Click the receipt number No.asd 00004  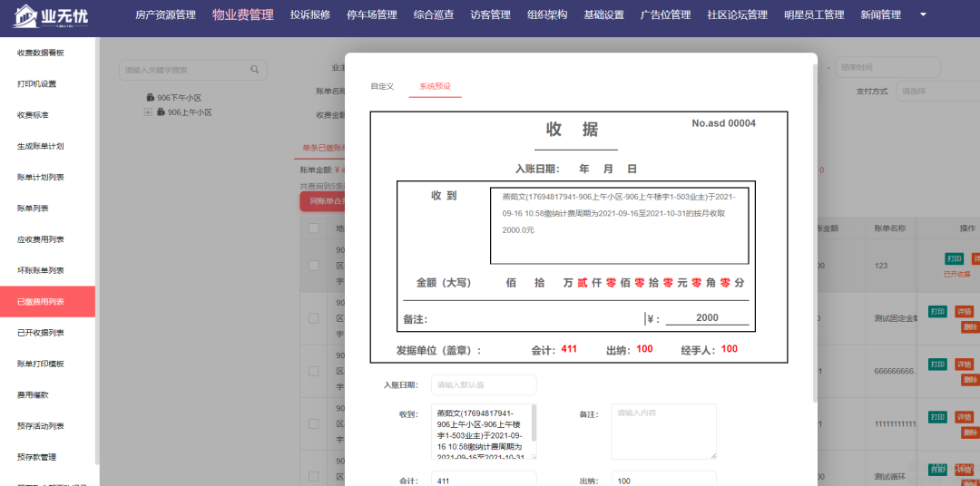point(724,123)
